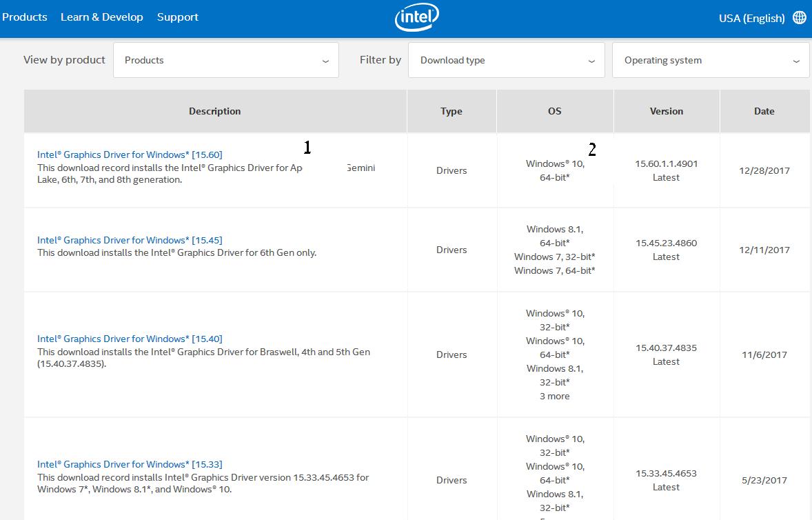Open Intel Graphics Driver [15.60] link
The width and height of the screenshot is (812, 520).
pyautogui.click(x=130, y=154)
